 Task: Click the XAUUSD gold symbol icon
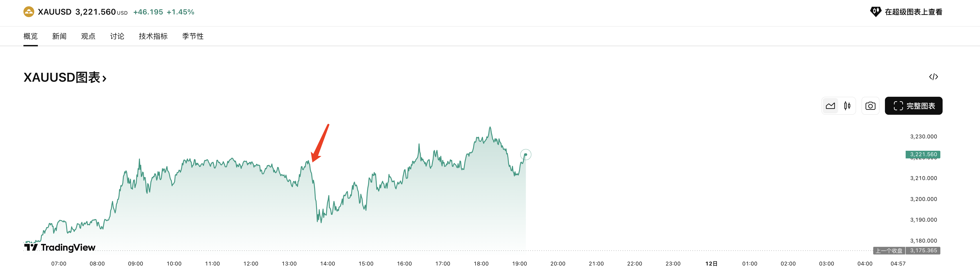[29, 12]
